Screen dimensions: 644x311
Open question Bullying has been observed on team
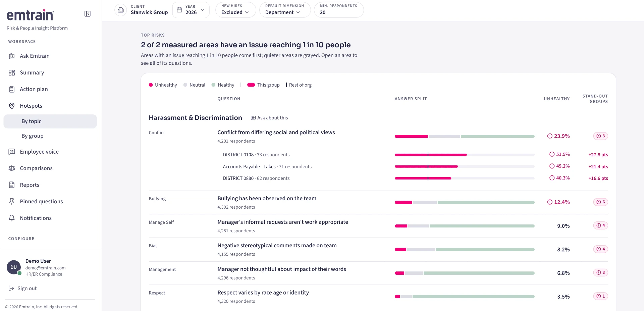click(267, 198)
